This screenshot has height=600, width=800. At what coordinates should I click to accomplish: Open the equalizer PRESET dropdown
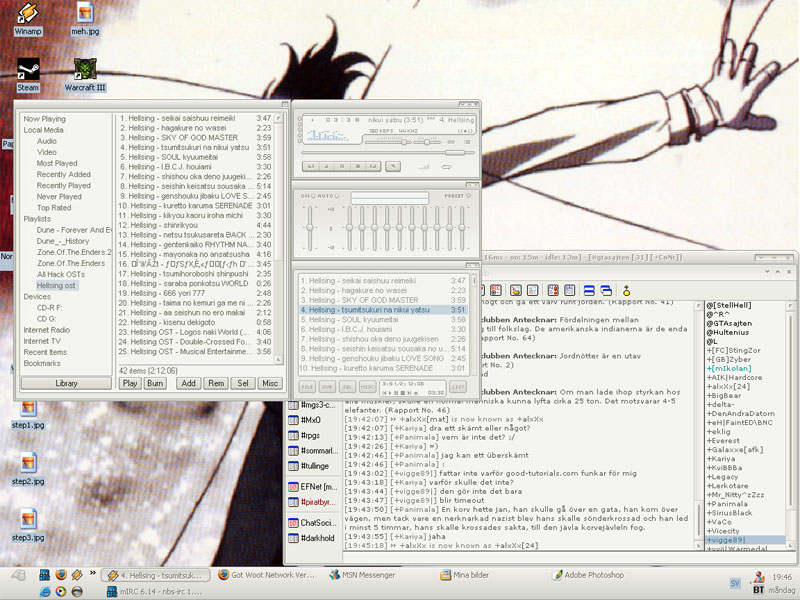pos(457,196)
